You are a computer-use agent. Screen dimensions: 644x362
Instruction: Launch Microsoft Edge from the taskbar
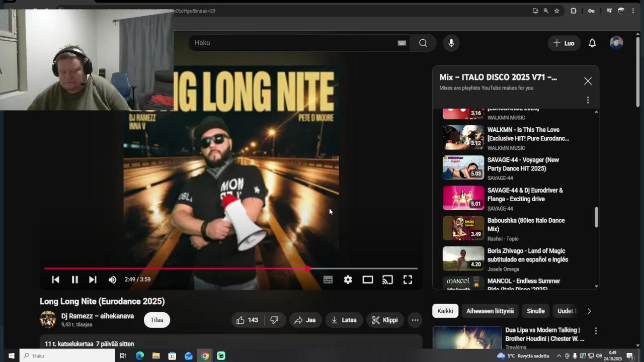[140, 355]
